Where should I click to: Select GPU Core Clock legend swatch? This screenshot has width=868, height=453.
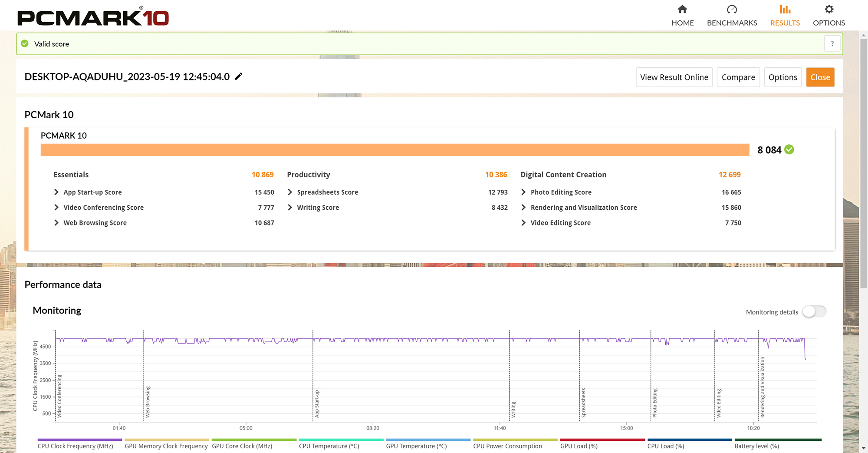click(x=254, y=440)
